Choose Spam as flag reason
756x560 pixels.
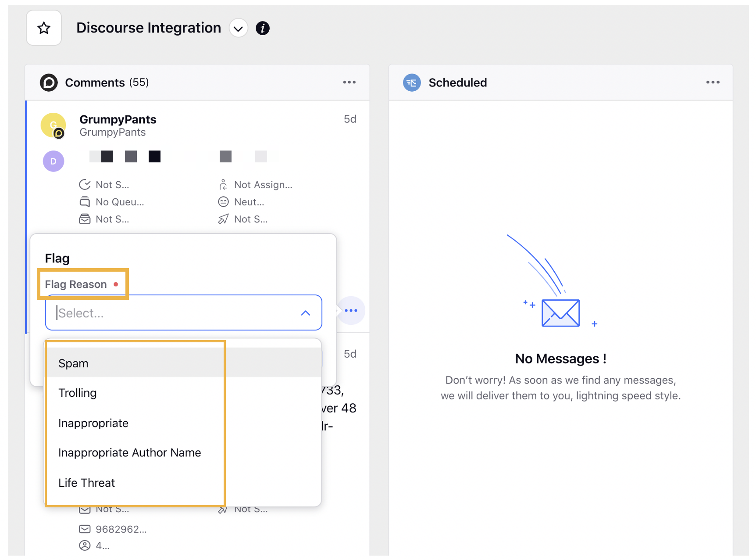click(183, 363)
